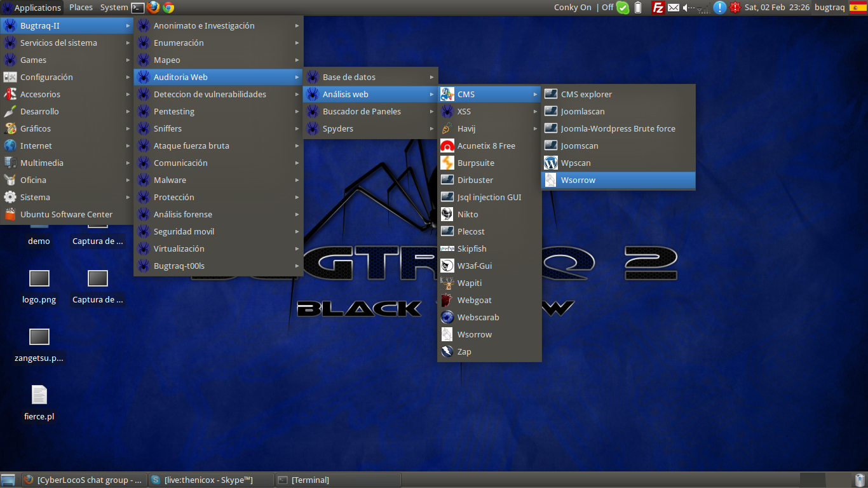Open Sniffers menu category
The height and width of the screenshot is (488, 868).
pyautogui.click(x=219, y=128)
